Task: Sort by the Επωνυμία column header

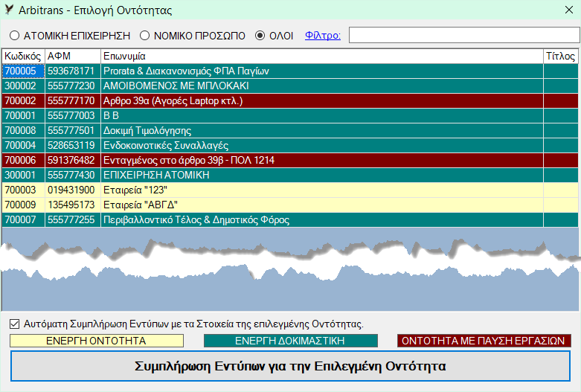Action: [x=322, y=57]
